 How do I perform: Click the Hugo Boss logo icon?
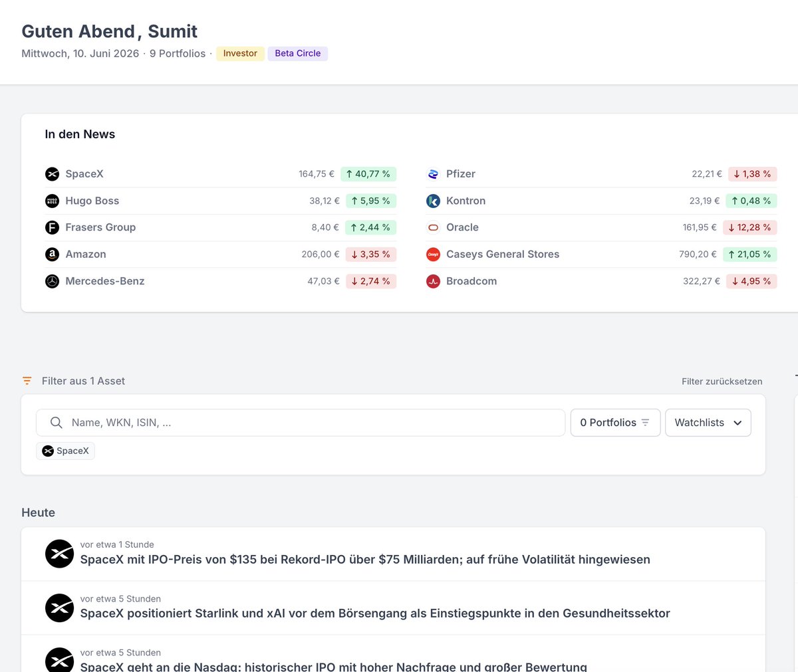[52, 201]
